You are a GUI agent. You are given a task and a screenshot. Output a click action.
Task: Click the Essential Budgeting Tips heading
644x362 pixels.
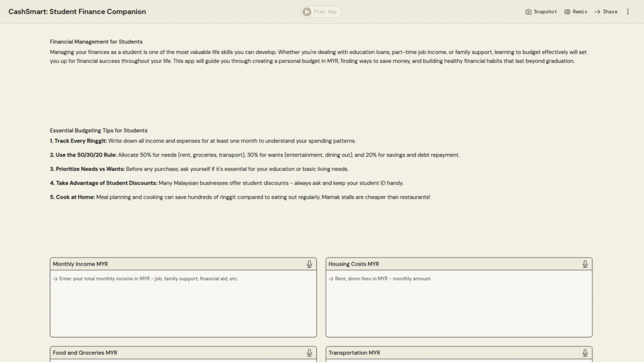[x=99, y=131]
